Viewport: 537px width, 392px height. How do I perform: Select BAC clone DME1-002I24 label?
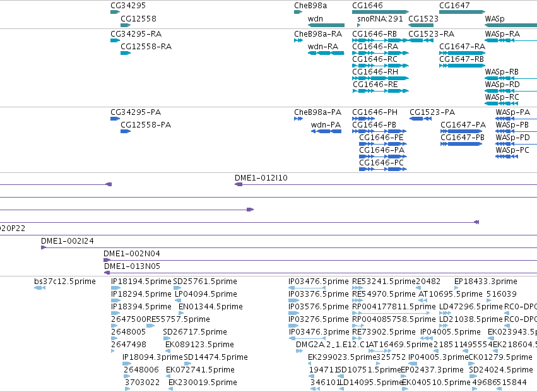pyautogui.click(x=67, y=241)
